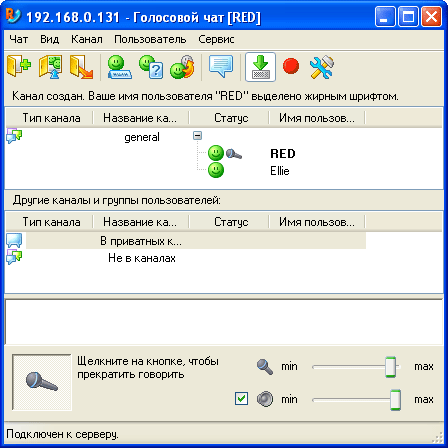This screenshot has width=448, height=448.
Task: Select user Ellie in the channel list
Action: (280, 171)
